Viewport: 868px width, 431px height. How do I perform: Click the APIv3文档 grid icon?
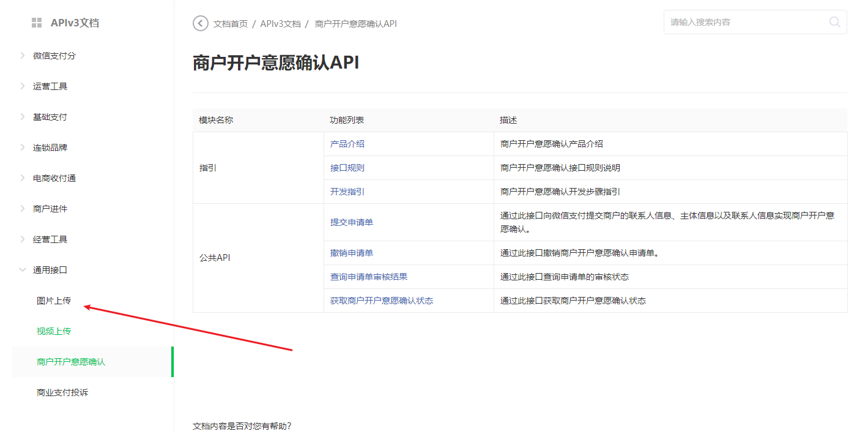click(x=37, y=23)
